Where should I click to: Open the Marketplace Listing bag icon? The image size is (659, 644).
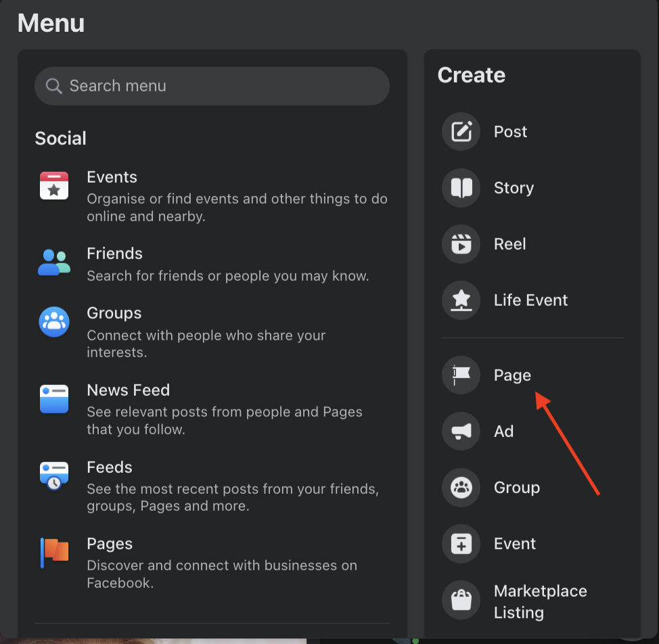(x=461, y=600)
